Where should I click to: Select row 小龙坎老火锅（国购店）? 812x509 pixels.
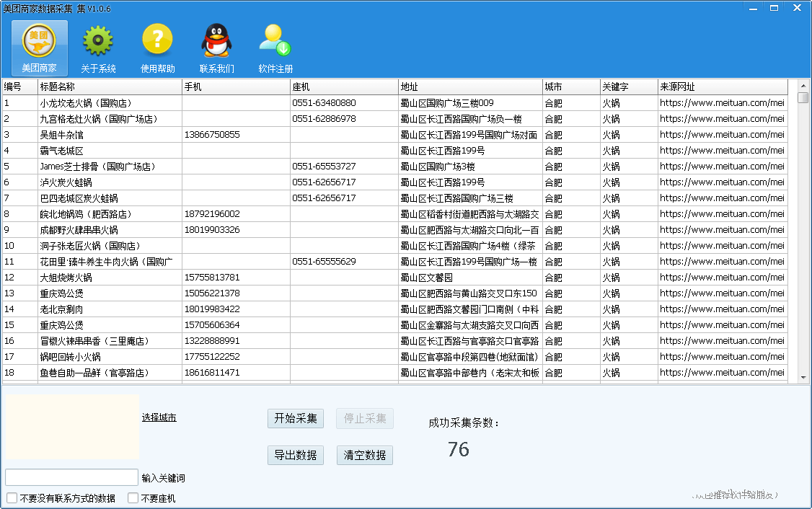pyautogui.click(x=395, y=103)
